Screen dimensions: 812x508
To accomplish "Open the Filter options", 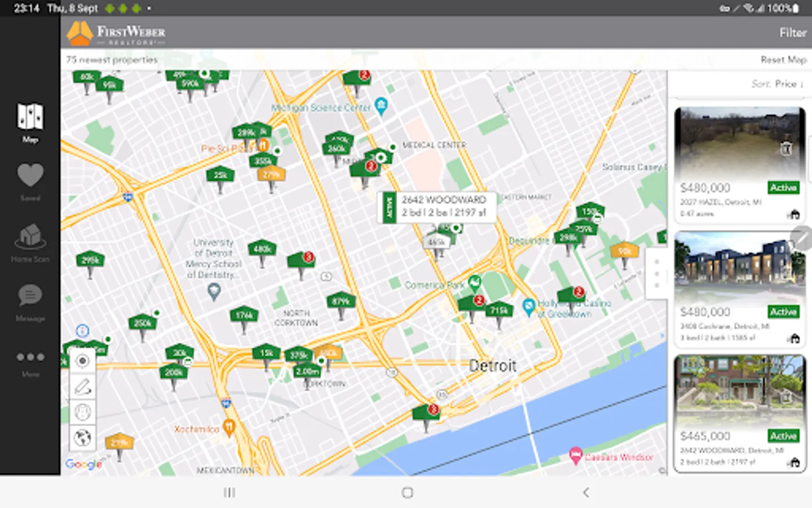I will (x=793, y=33).
